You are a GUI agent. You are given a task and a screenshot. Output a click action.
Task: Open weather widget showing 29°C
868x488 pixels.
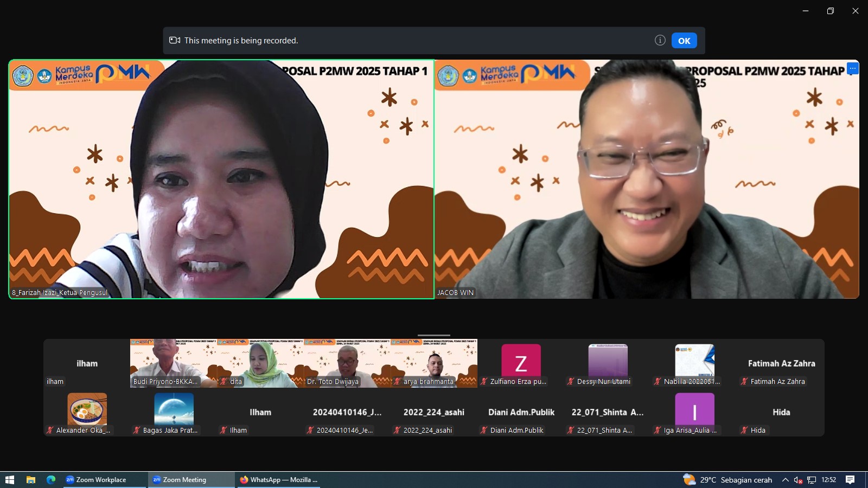(x=727, y=480)
